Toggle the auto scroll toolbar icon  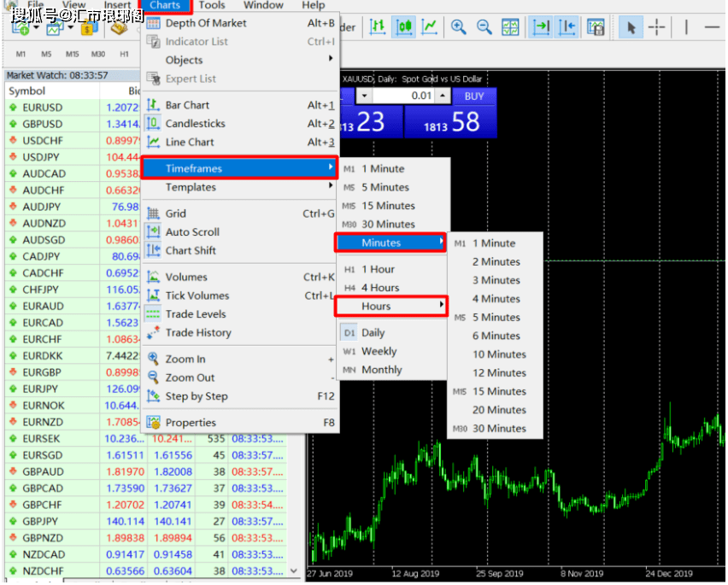(x=541, y=27)
